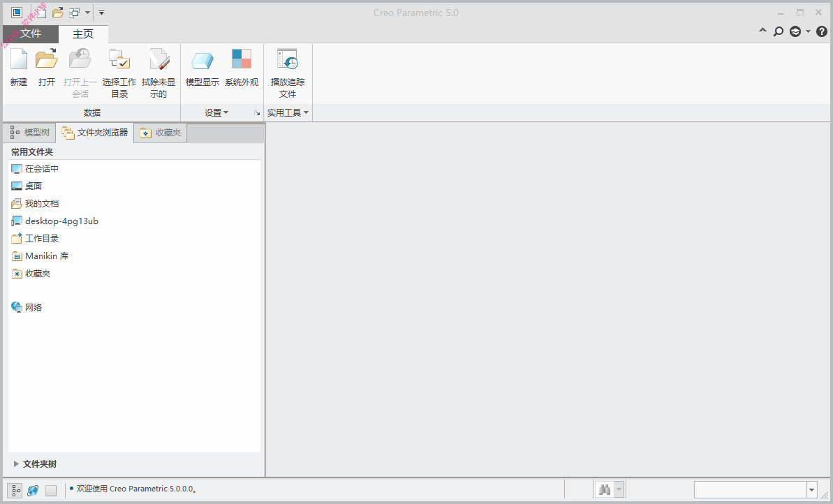The height and width of the screenshot is (504, 833).
Task: Toggle the browser display in the status bar
Action: coord(33,490)
